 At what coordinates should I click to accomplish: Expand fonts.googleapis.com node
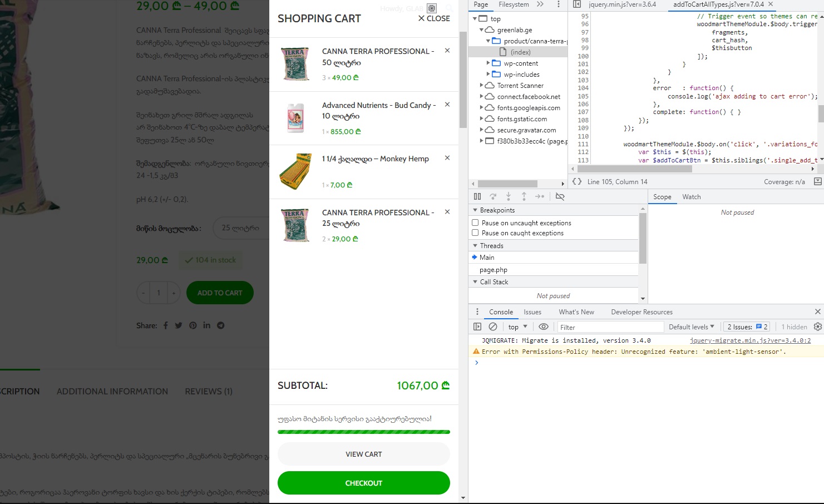(x=482, y=108)
